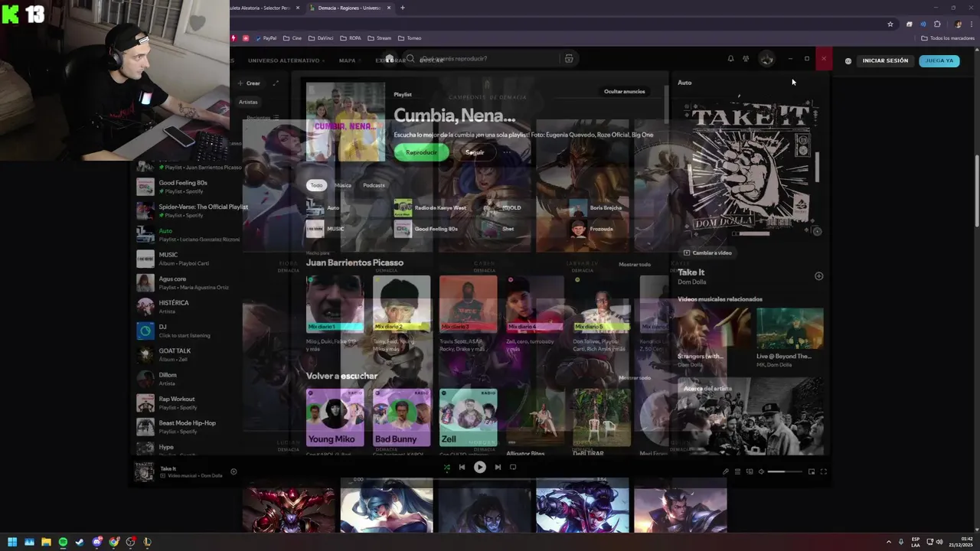This screenshot has width=980, height=551.
Task: Click Ocultar anuncios button
Action: (x=625, y=91)
